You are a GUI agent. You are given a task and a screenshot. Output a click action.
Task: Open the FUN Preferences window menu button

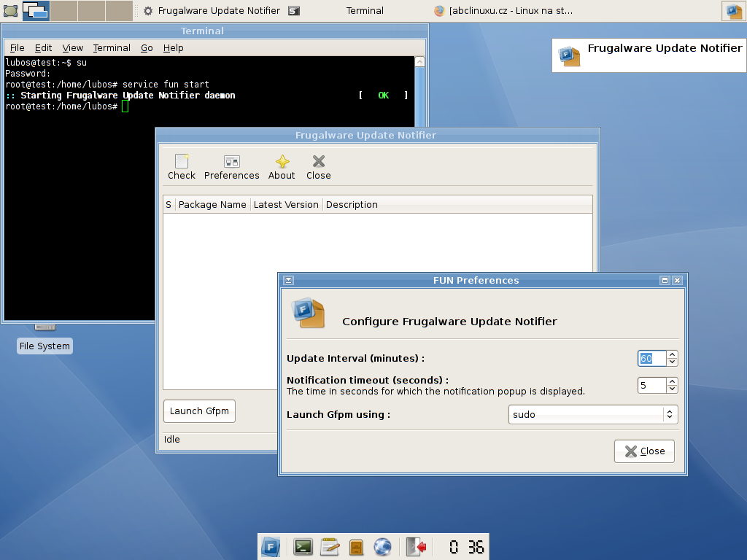click(288, 281)
